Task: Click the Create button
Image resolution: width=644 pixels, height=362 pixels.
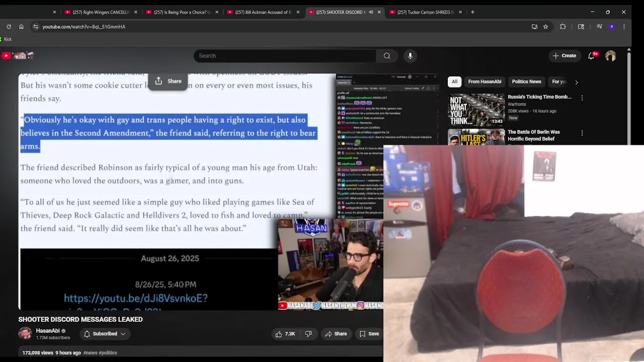Action: coord(564,56)
